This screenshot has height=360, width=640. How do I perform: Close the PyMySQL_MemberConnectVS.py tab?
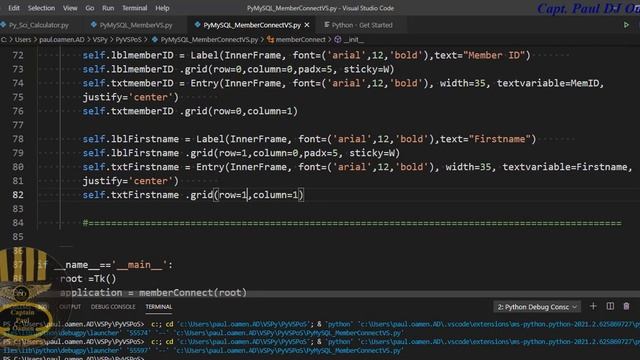click(x=307, y=25)
